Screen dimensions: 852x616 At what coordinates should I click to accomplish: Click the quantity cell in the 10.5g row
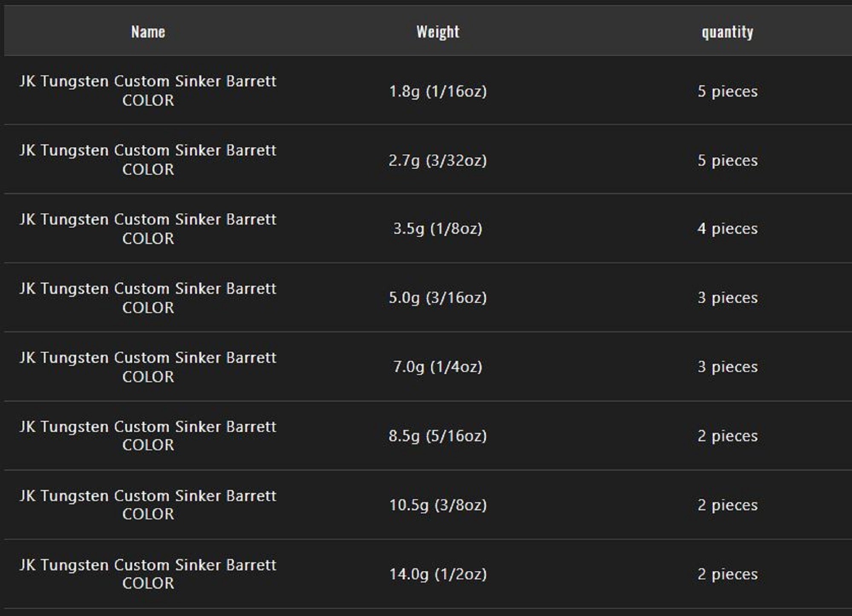[728, 505]
